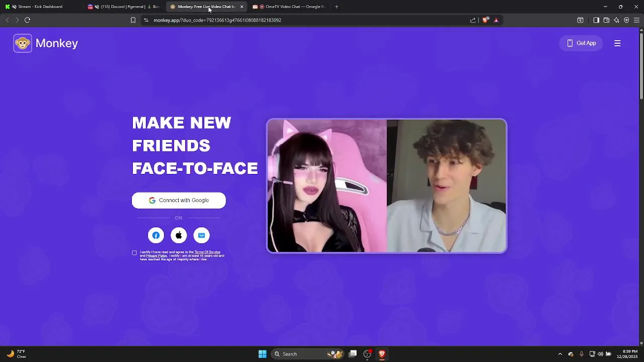
Task: Click the video chat preview image
Action: [386, 186]
